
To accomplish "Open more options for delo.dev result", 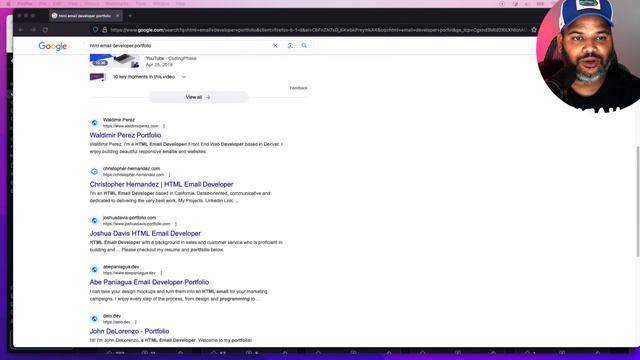I will coord(136,322).
